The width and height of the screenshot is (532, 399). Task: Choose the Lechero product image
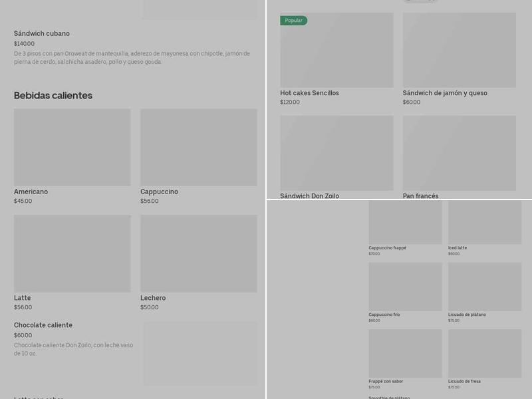pyautogui.click(x=198, y=253)
